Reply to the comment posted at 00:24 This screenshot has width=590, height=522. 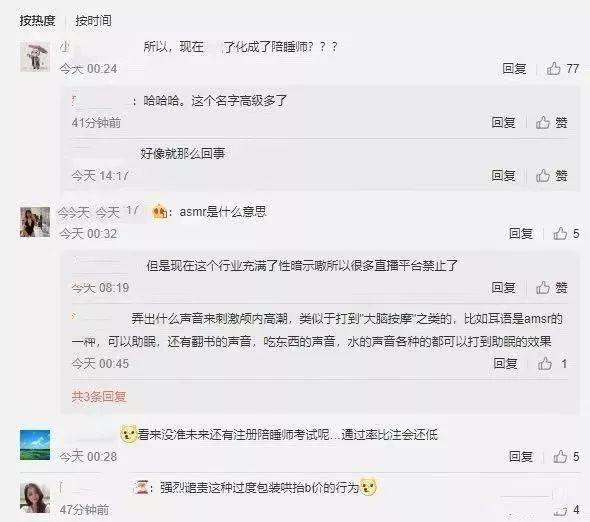pyautogui.click(x=514, y=68)
